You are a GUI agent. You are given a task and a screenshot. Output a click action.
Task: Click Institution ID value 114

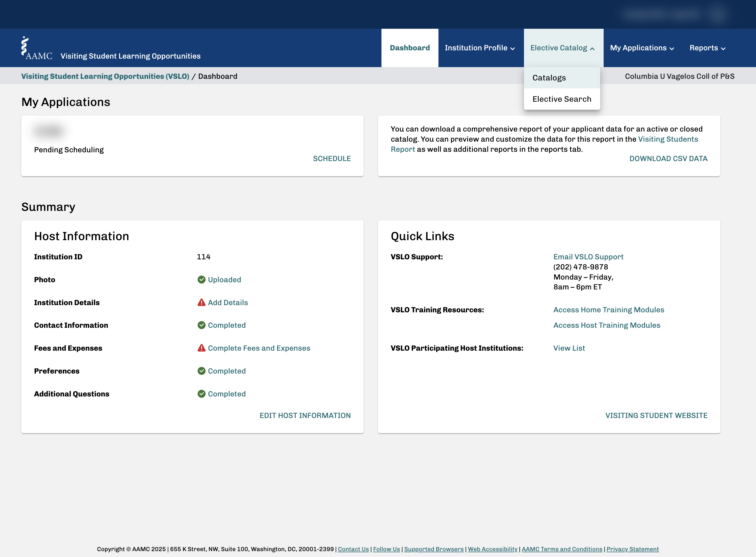click(x=204, y=257)
